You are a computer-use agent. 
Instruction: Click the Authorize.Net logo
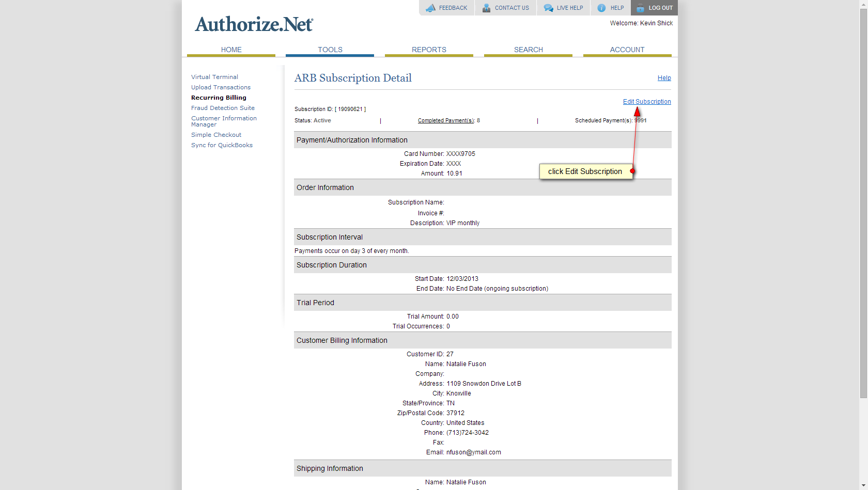click(254, 24)
